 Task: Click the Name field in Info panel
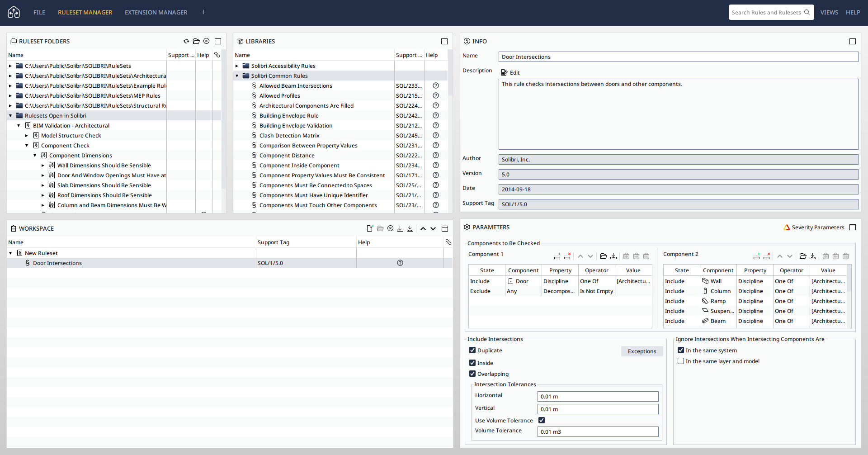tap(678, 57)
